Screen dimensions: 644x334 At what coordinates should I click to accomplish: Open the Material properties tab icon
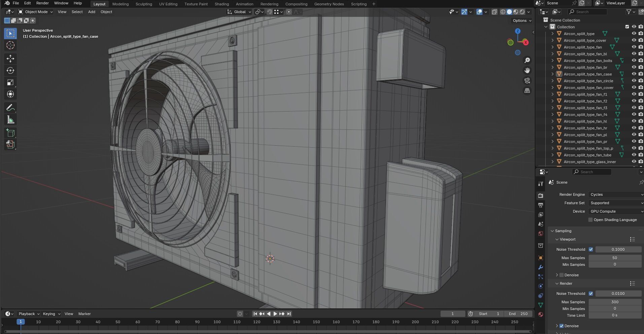[x=541, y=314]
